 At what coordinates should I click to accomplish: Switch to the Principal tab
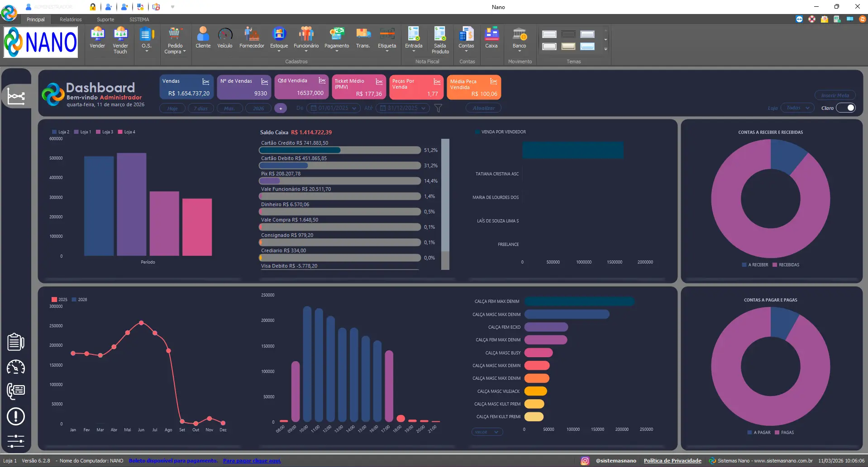pos(35,19)
